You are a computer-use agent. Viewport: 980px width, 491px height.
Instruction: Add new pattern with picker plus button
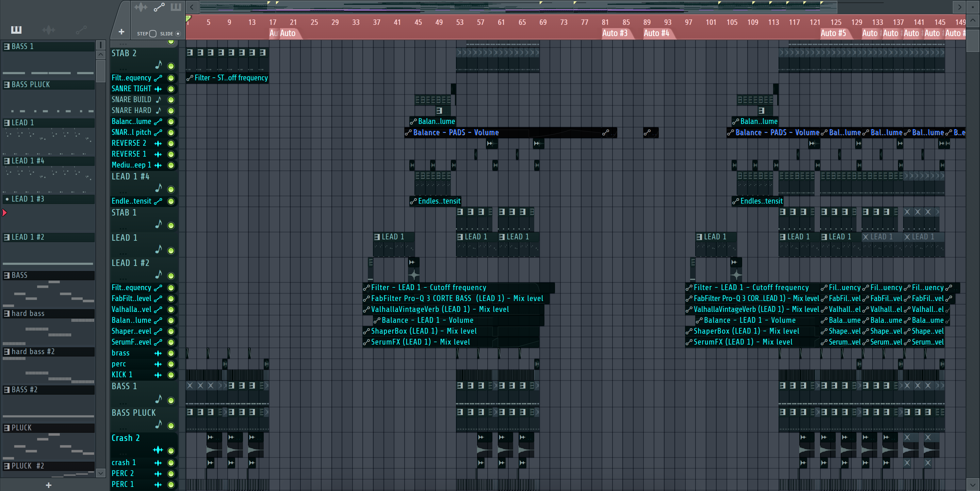pyautogui.click(x=48, y=485)
